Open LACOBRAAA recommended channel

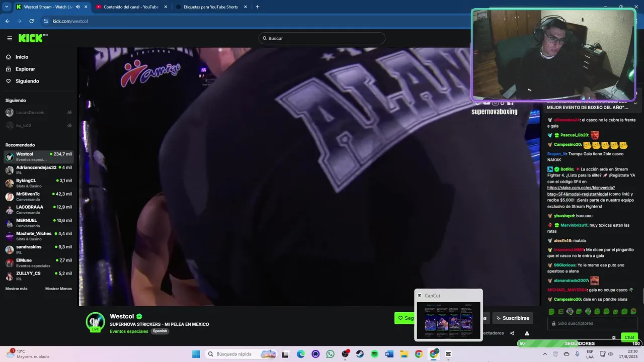(x=38, y=210)
